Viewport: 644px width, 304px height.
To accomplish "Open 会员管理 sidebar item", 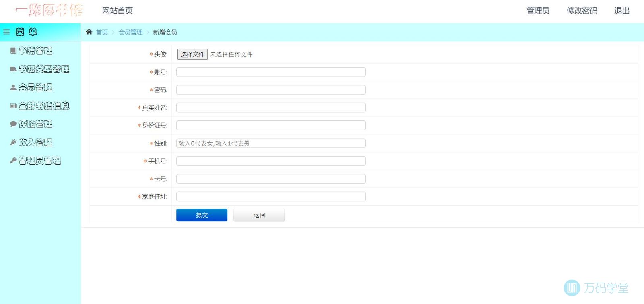I will 35,87.
